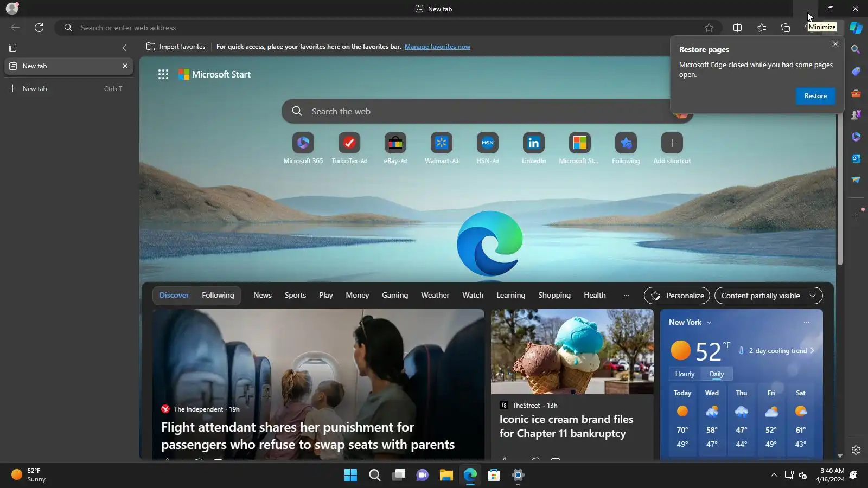Open Outlook in the sidebar

[856, 158]
